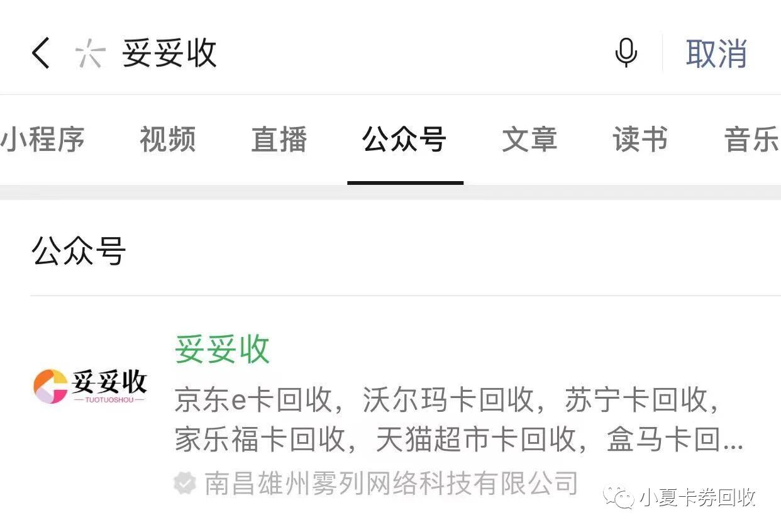Tap the 公众号 section header

tap(78, 250)
